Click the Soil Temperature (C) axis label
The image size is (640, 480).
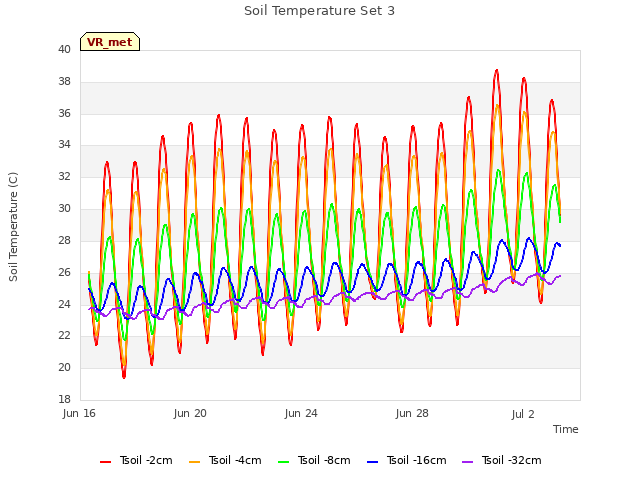13,227
